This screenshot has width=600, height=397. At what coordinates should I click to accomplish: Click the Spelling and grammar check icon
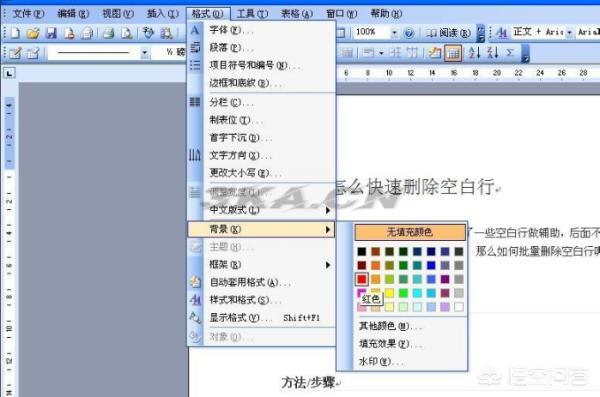148,33
